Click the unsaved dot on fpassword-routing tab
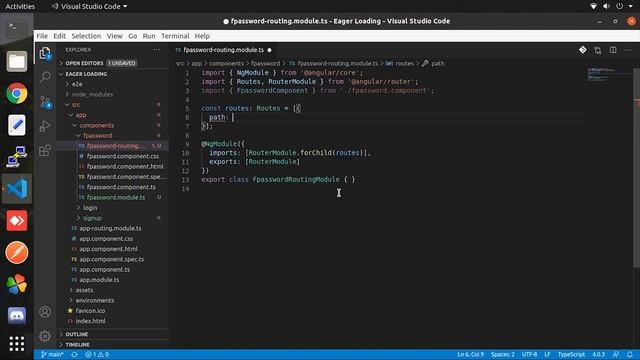640x360 pixels. (x=269, y=50)
